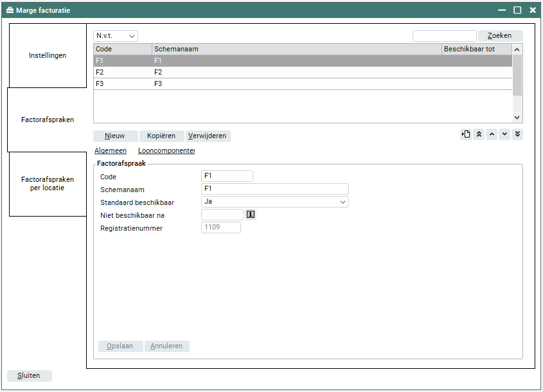The height and width of the screenshot is (392, 543).
Task: Click the list scrollbar up arrow
Action: [x=517, y=49]
